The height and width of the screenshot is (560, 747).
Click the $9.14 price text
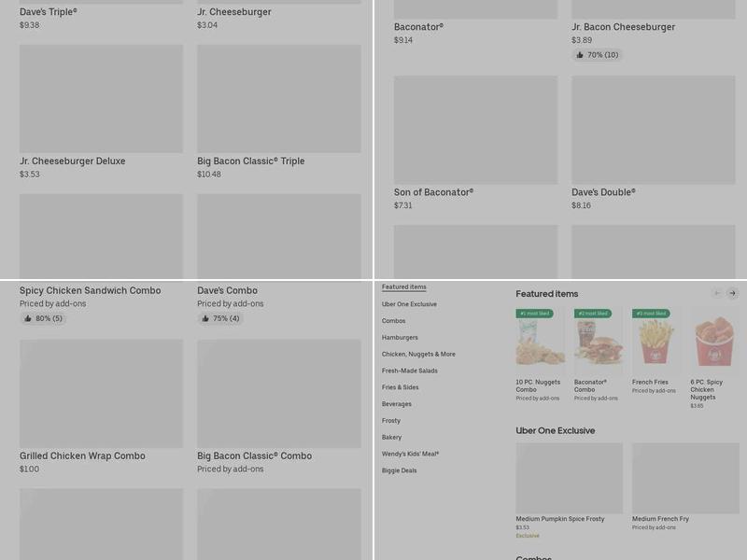click(x=403, y=40)
